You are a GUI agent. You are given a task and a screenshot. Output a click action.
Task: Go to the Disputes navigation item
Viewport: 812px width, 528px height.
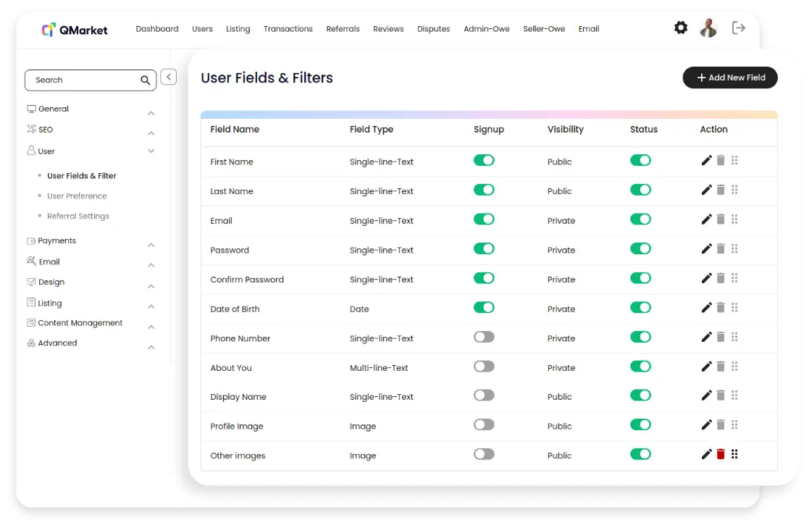click(x=433, y=29)
